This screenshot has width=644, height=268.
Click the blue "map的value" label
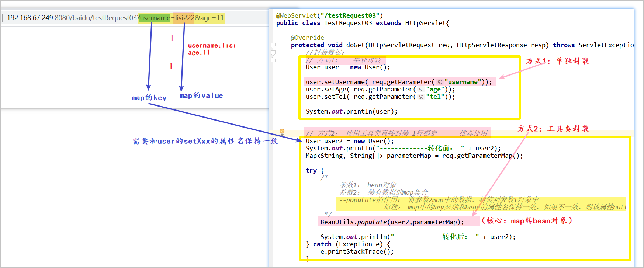tap(201, 95)
